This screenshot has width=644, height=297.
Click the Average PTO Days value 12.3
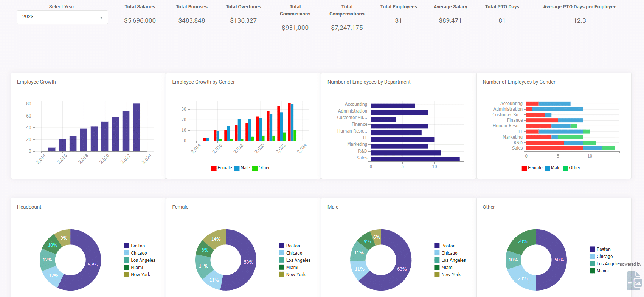tap(580, 21)
